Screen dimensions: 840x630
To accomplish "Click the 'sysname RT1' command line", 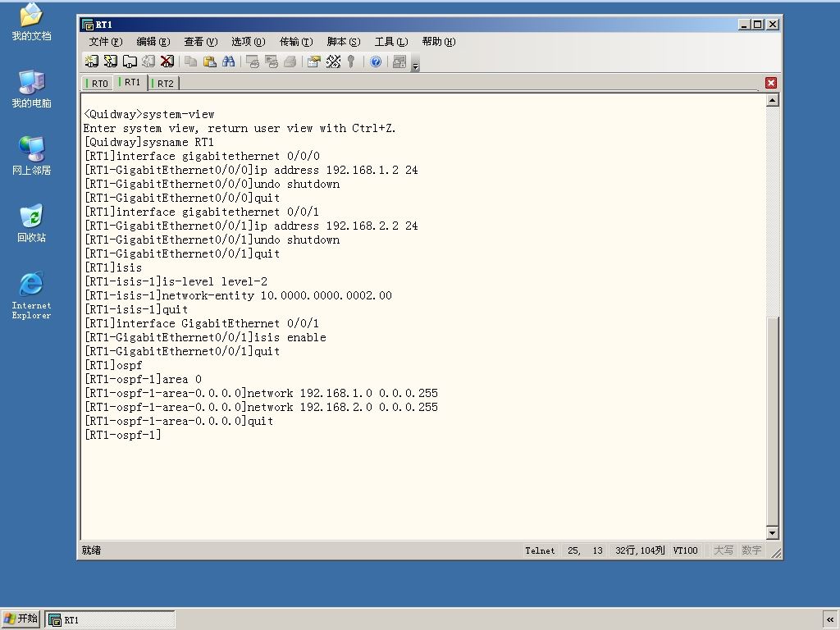I will click(148, 142).
